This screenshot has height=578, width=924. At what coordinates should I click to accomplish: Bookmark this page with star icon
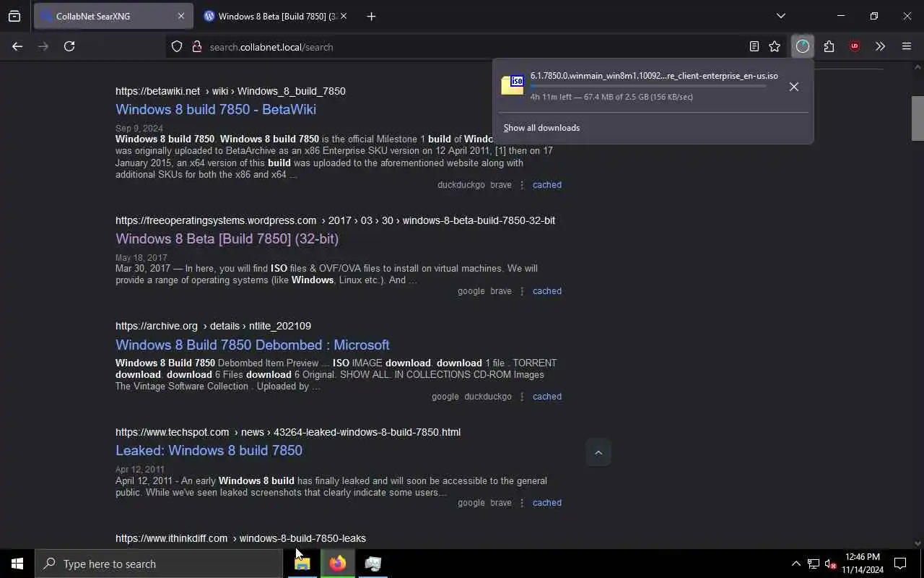[x=775, y=46]
